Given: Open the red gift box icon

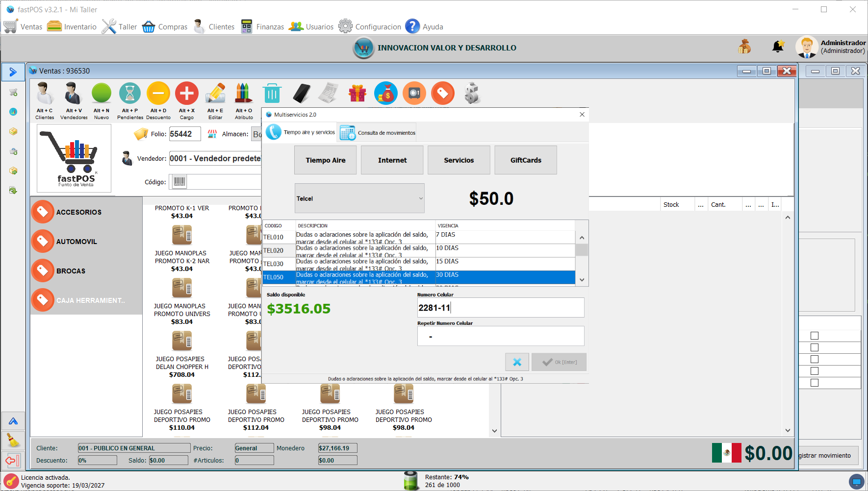Looking at the screenshot, I should tap(357, 94).
